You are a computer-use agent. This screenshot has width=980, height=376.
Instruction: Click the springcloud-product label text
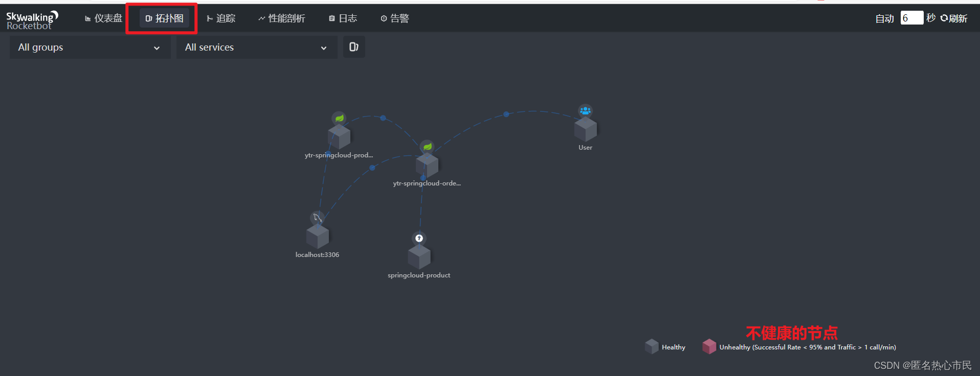coord(419,275)
